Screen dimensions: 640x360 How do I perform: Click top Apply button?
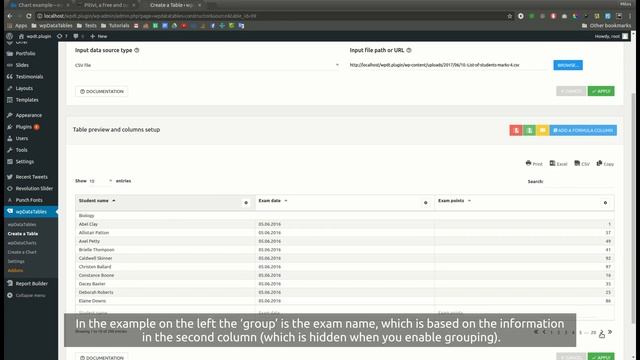click(x=601, y=91)
